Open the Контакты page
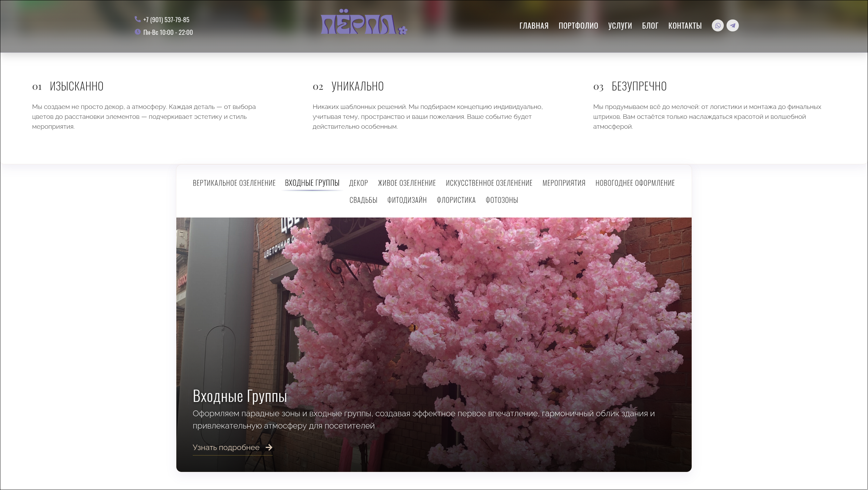The width and height of the screenshot is (868, 490). (685, 26)
